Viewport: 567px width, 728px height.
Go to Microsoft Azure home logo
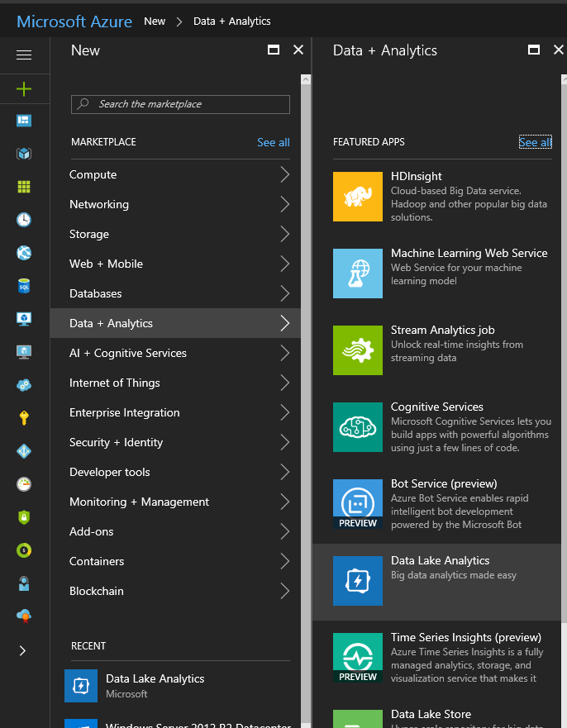click(74, 21)
